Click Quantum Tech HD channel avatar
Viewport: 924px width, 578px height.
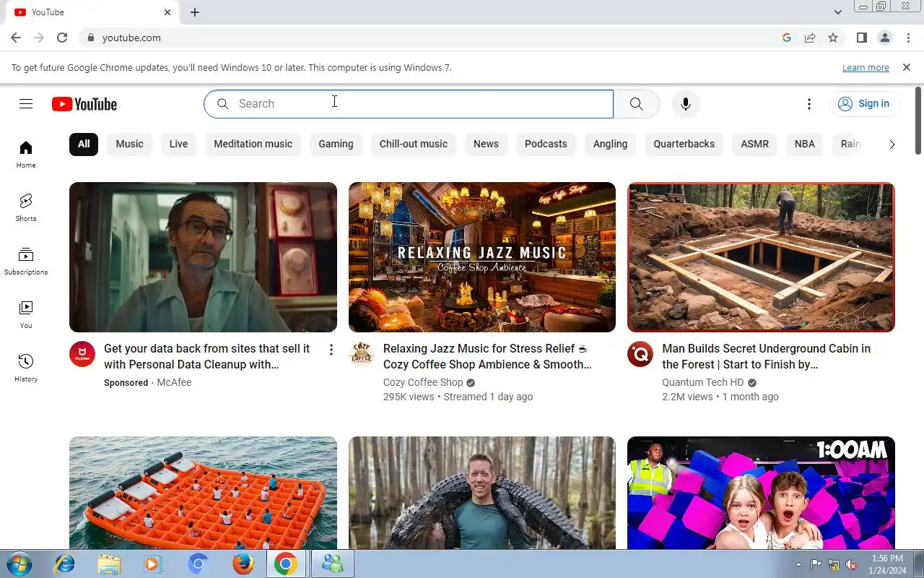pyautogui.click(x=640, y=354)
